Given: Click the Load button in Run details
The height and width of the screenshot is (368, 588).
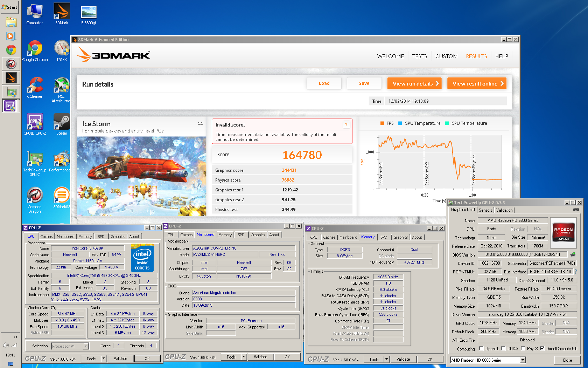Looking at the screenshot, I should 324,83.
